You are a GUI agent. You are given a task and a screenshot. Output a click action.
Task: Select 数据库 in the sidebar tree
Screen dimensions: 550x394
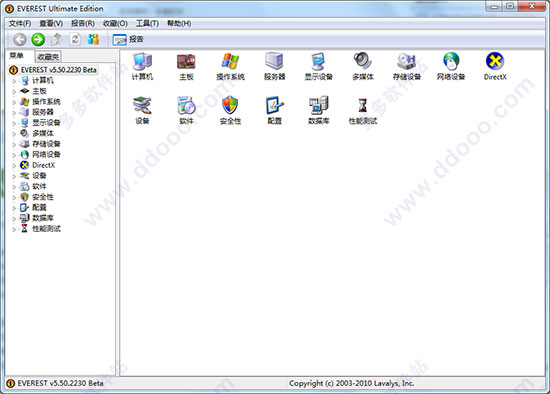tap(43, 218)
